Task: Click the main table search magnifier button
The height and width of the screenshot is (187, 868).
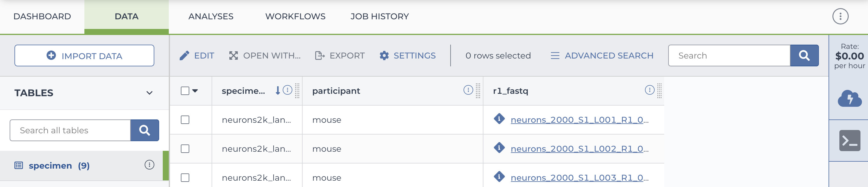Action: pos(804,55)
